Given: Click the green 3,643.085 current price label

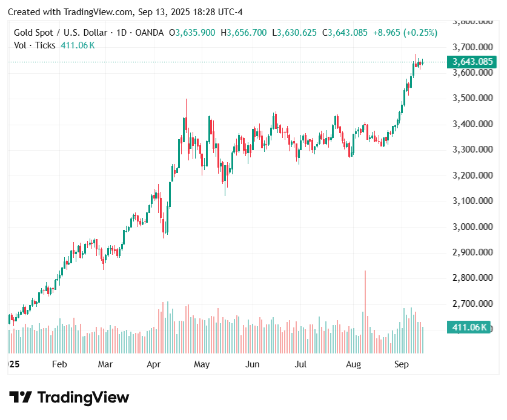Looking at the screenshot, I should [x=471, y=62].
